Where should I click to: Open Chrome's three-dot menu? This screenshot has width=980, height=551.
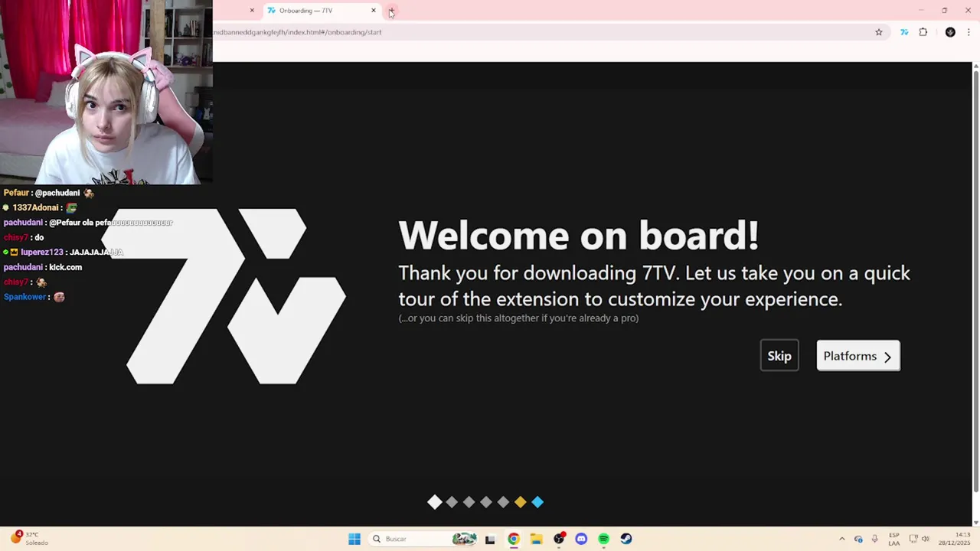969,32
